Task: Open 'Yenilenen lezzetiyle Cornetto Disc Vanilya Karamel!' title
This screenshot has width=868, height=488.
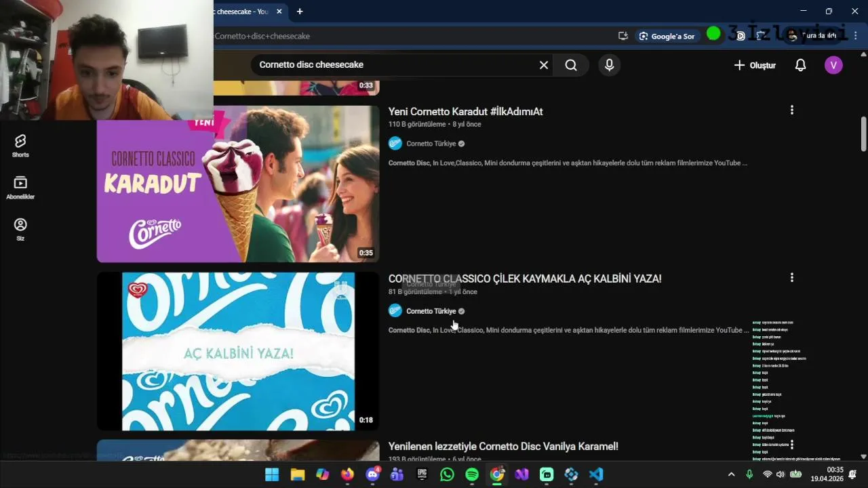Action: click(x=503, y=446)
